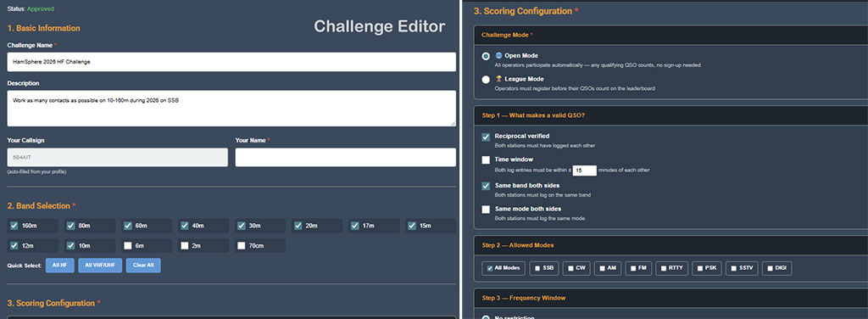The height and width of the screenshot is (319, 868).
Task: Click the All VHF/UHF quick select button
Action: (100, 266)
